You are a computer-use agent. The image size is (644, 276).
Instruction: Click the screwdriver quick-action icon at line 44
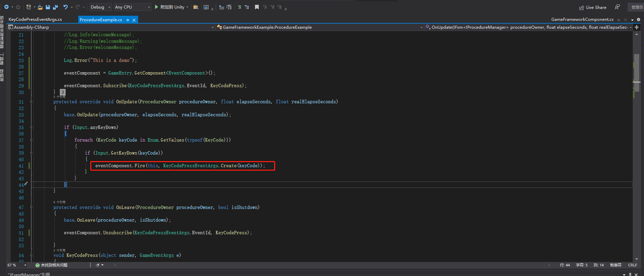coord(26,184)
